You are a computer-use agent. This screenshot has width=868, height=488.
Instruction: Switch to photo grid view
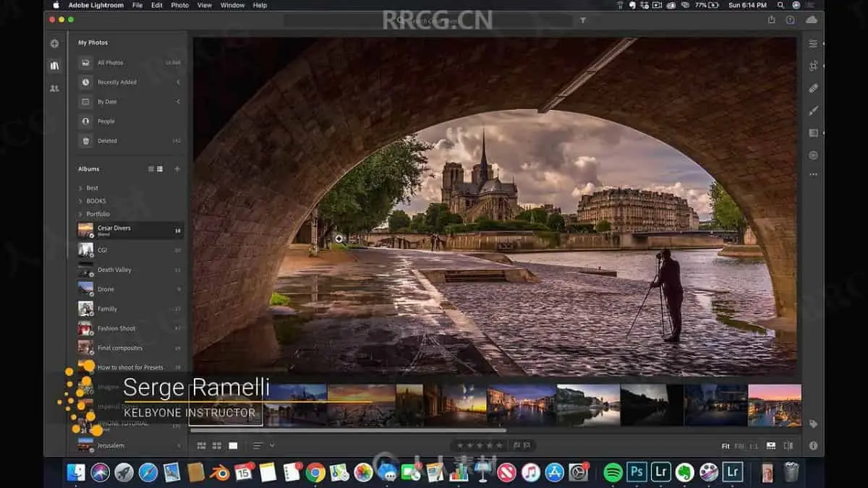pos(202,445)
